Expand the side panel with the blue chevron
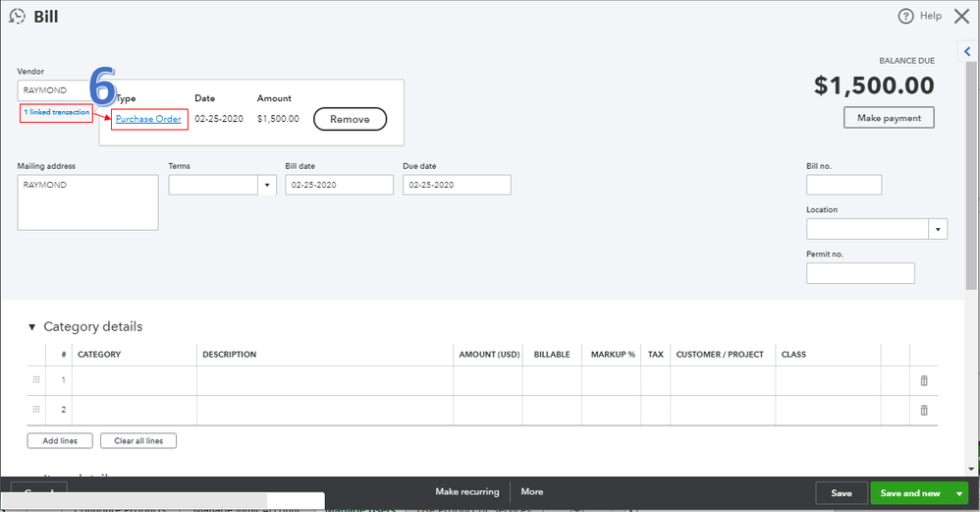Image resolution: width=980 pixels, height=512 pixels. [x=967, y=52]
